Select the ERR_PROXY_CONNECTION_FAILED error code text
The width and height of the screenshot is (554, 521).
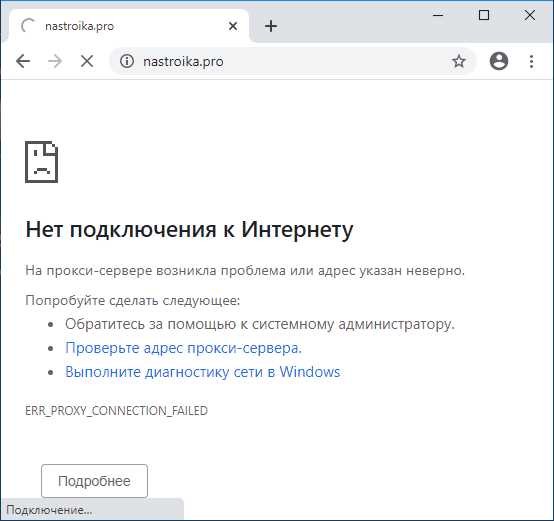click(x=116, y=411)
